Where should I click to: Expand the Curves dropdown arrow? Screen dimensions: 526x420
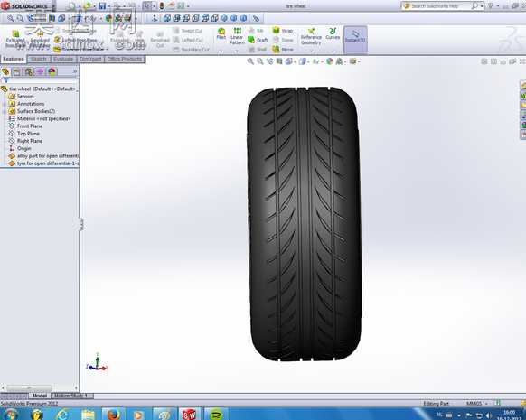point(333,51)
